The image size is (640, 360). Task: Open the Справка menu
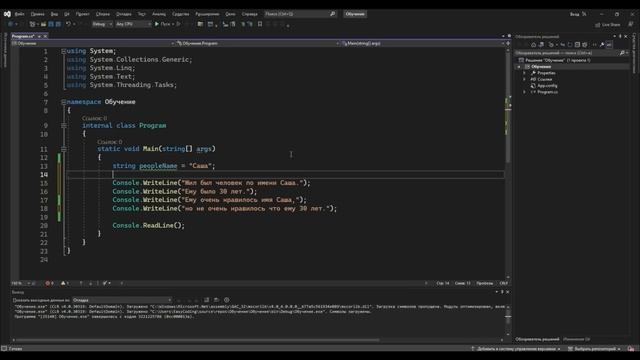click(x=249, y=14)
